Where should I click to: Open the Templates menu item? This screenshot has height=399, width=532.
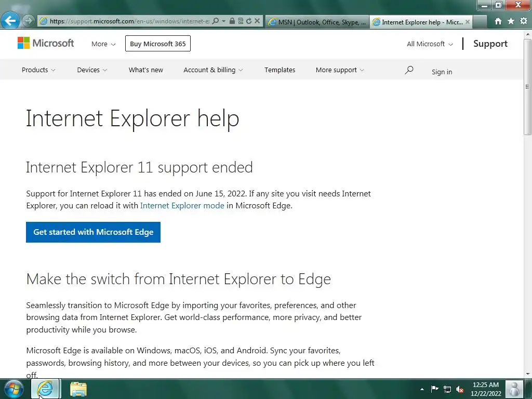coord(280,70)
